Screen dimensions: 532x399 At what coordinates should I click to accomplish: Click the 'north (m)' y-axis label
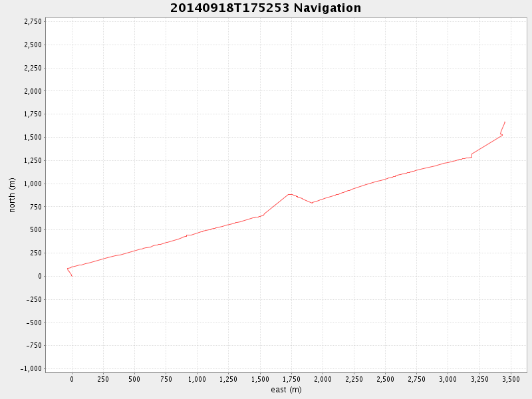click(x=12, y=195)
